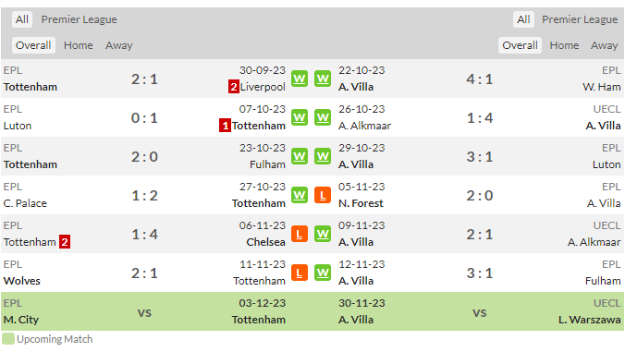Viewport: 625px width, 364px height.
Task: Switch the left panel to Home matches
Action: click(78, 45)
